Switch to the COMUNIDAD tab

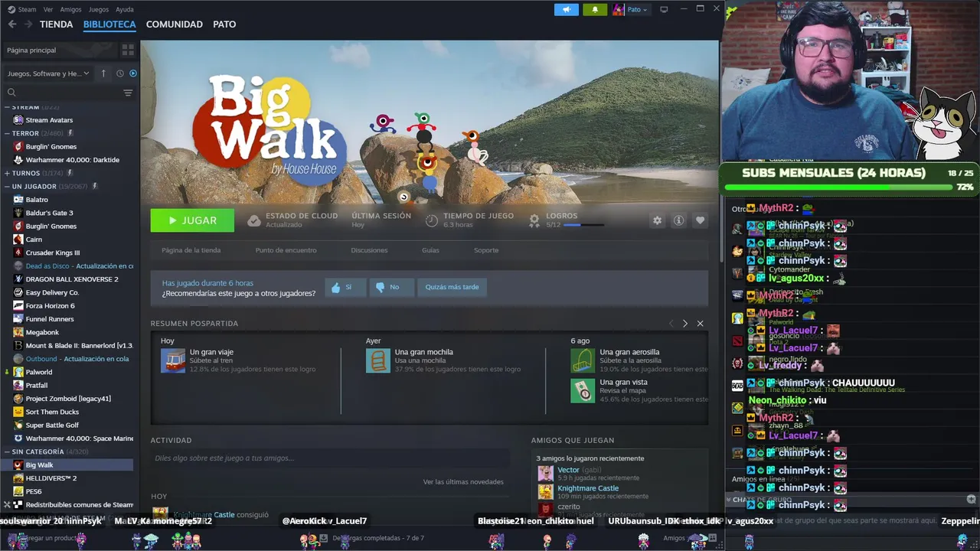(x=175, y=24)
